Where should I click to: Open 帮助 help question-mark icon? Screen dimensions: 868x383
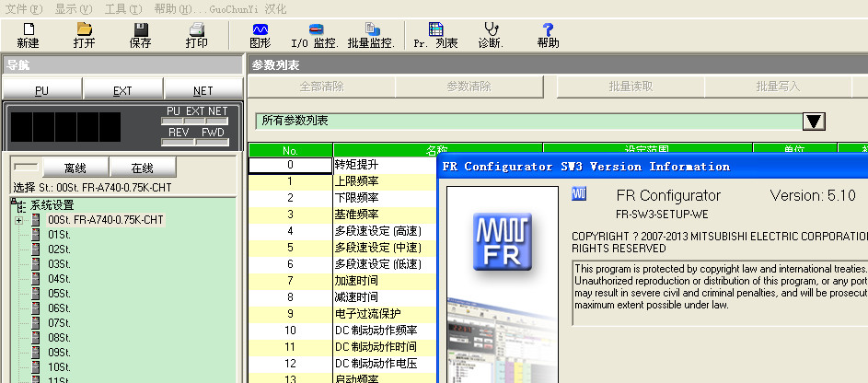(x=548, y=30)
